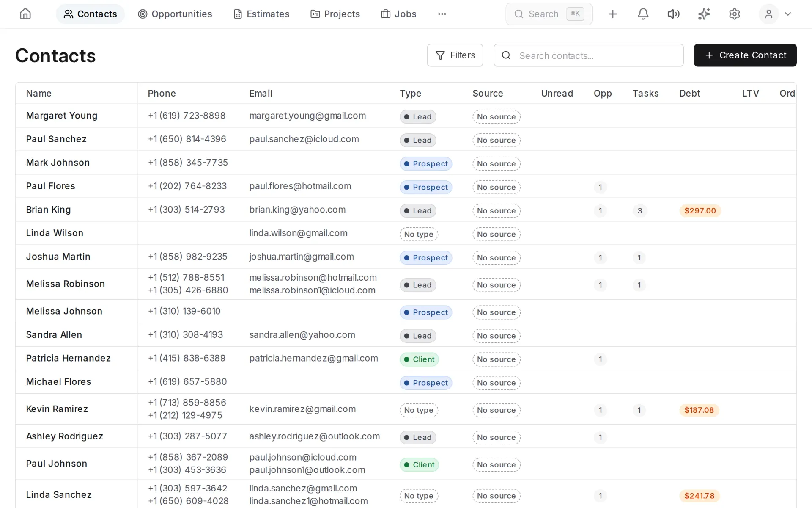Click Linda Wilson's No type badge
Image resolution: width=812 pixels, height=508 pixels.
[x=418, y=234]
